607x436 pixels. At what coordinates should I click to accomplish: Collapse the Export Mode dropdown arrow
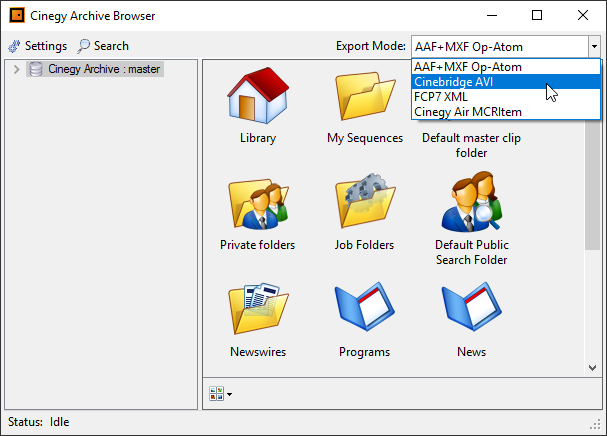(x=594, y=47)
